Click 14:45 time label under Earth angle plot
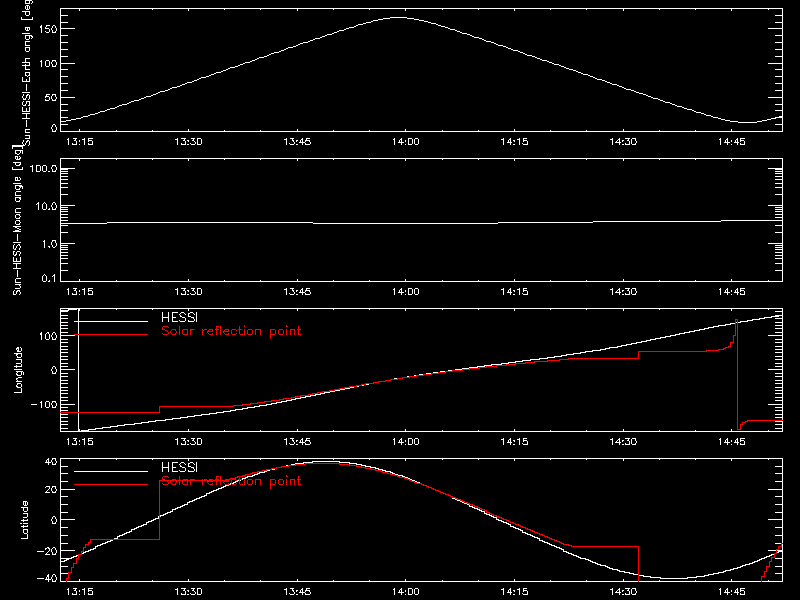800x600 pixels. coord(732,141)
